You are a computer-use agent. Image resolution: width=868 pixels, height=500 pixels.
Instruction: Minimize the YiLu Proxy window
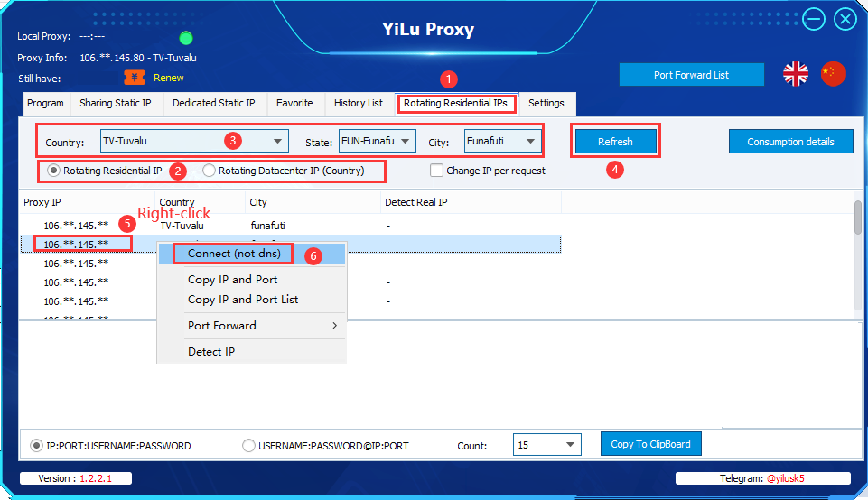(813, 19)
